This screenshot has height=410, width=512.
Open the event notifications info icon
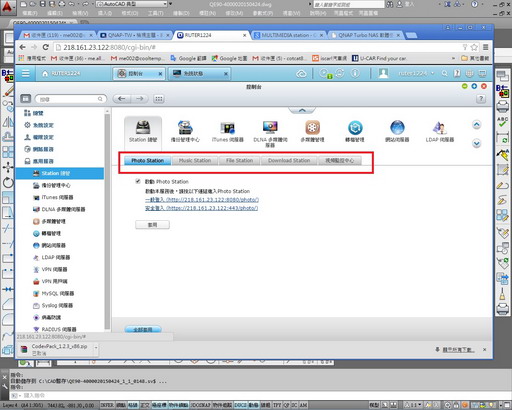tap(355, 73)
